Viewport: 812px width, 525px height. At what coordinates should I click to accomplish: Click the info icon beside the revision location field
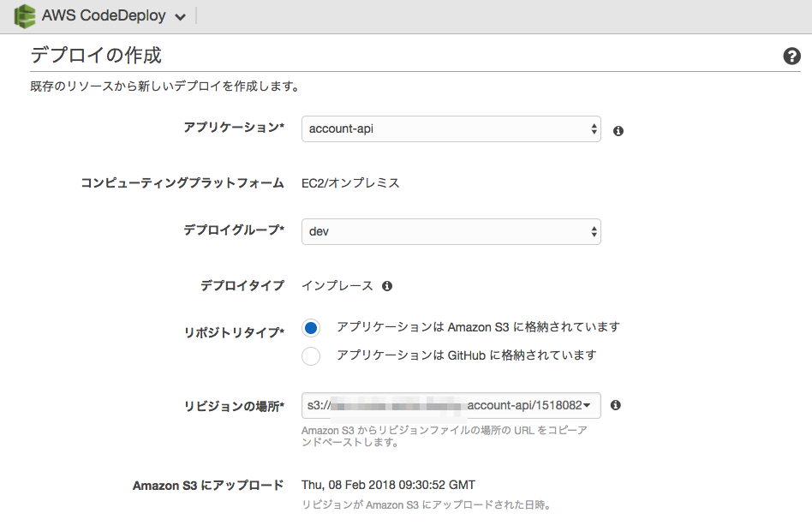coord(615,405)
